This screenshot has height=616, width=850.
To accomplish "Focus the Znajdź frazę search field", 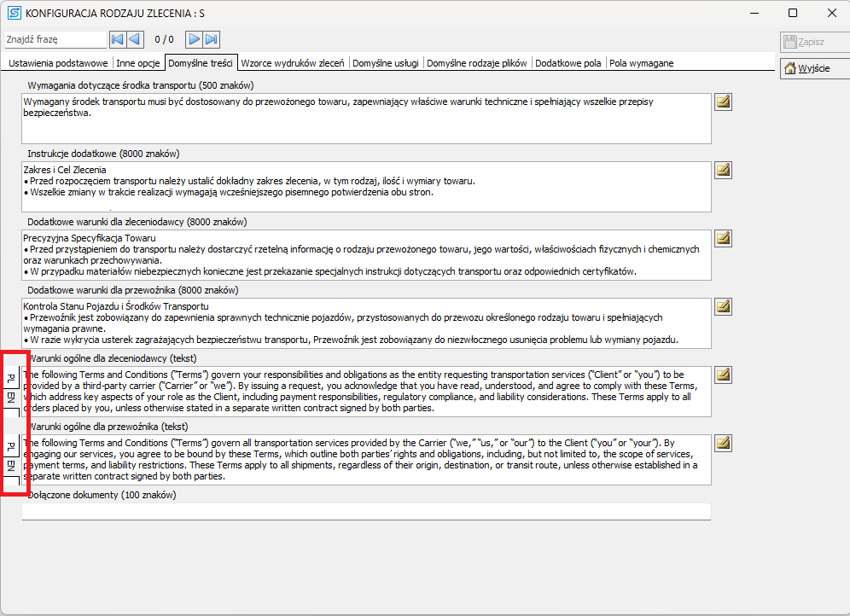I will point(55,39).
